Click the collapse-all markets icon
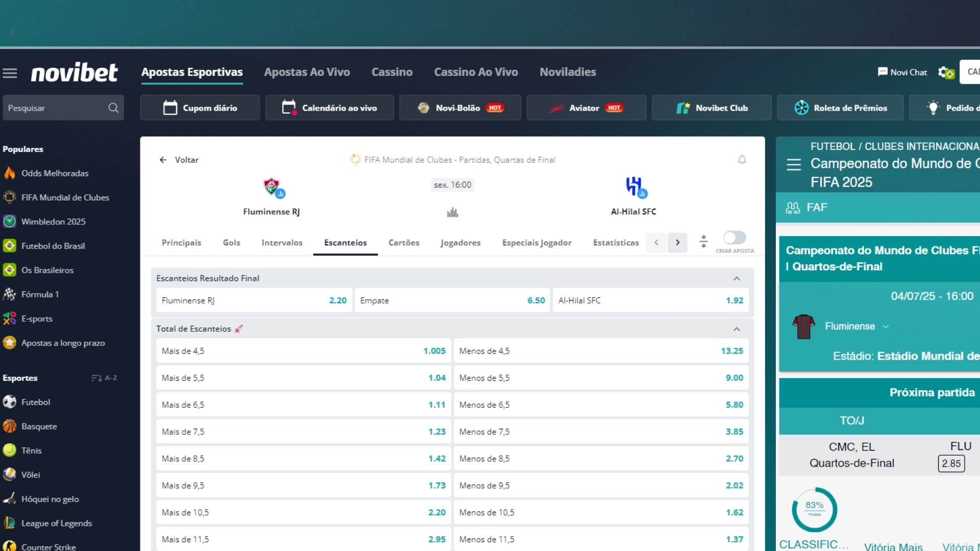 point(703,241)
